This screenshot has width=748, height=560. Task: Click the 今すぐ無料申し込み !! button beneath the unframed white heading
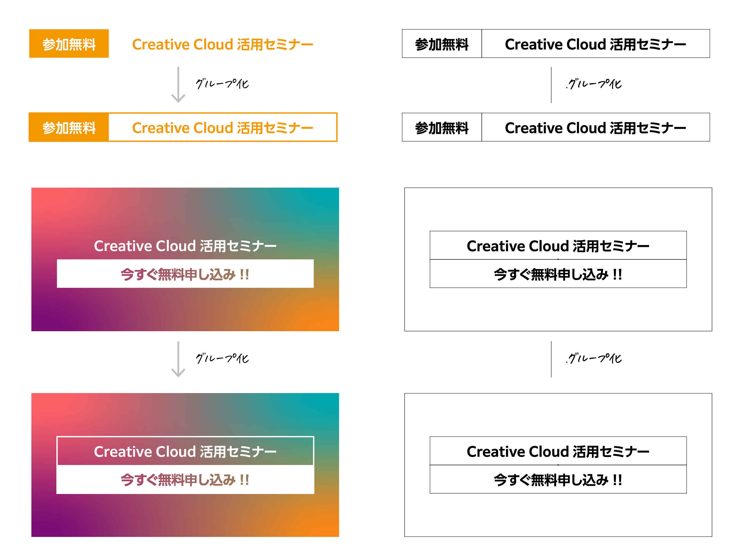185,274
